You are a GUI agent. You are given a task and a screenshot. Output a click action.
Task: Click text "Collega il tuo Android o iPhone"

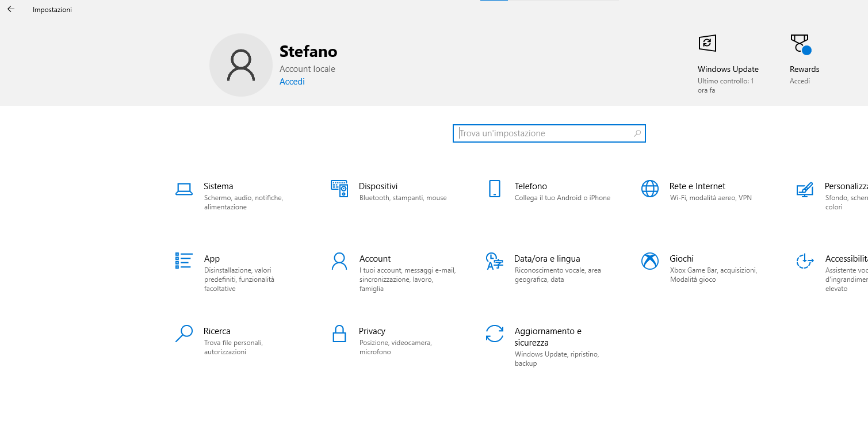(x=563, y=198)
